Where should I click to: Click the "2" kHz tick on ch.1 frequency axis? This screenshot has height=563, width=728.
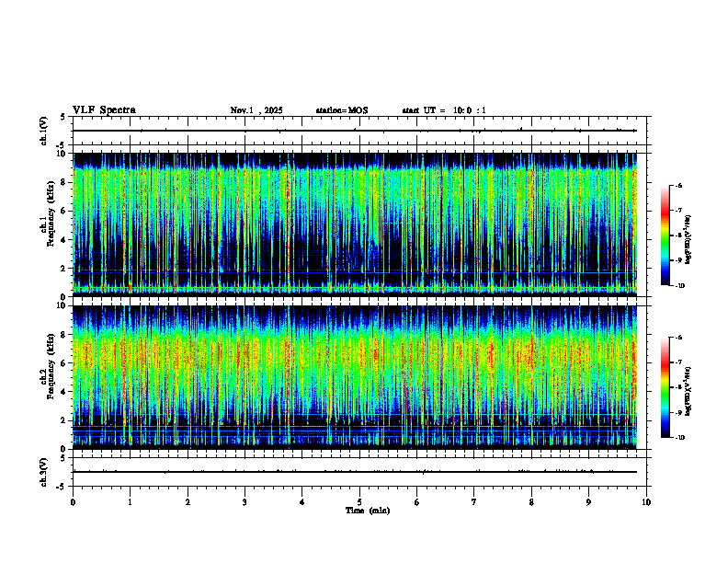(x=64, y=269)
